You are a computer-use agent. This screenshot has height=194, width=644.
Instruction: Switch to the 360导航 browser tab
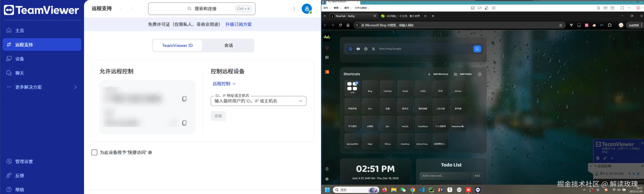(403, 16)
